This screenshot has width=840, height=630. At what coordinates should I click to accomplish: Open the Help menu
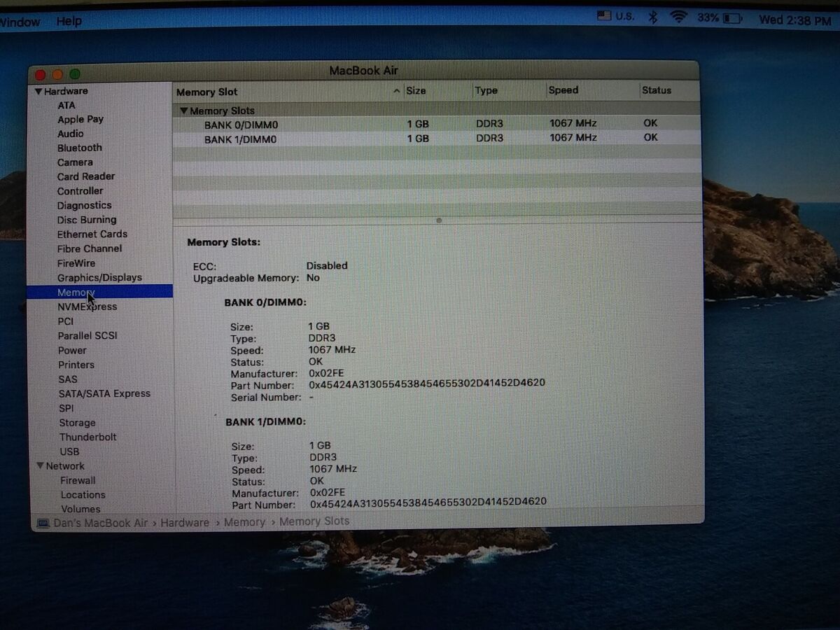(69, 21)
